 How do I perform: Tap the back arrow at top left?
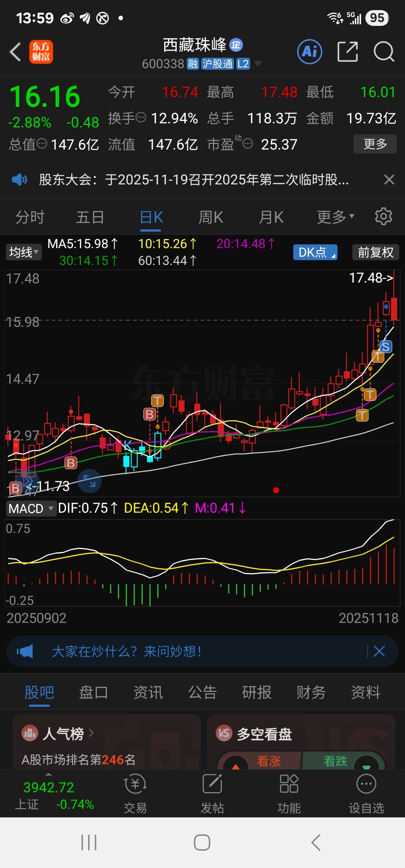click(15, 52)
